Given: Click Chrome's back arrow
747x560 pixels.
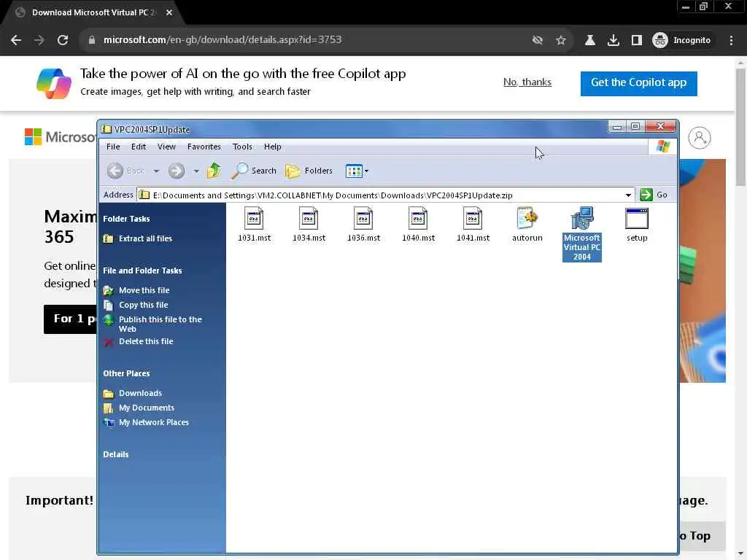Looking at the screenshot, I should (x=16, y=40).
